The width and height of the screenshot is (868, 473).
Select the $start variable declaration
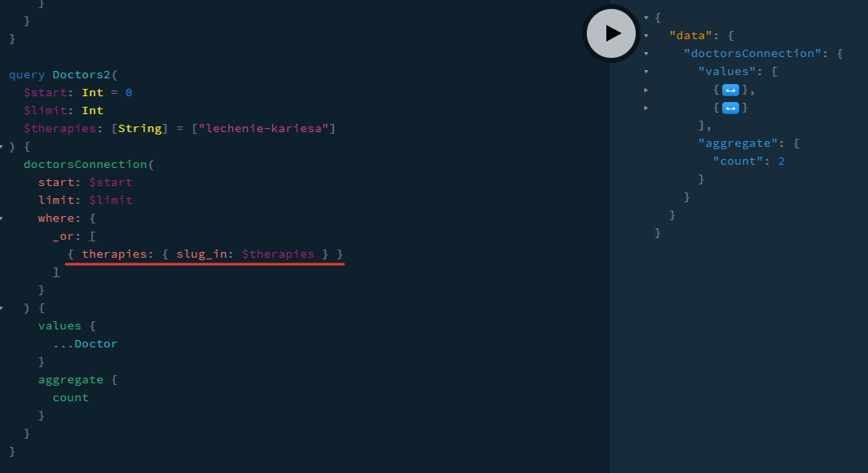tap(46, 92)
